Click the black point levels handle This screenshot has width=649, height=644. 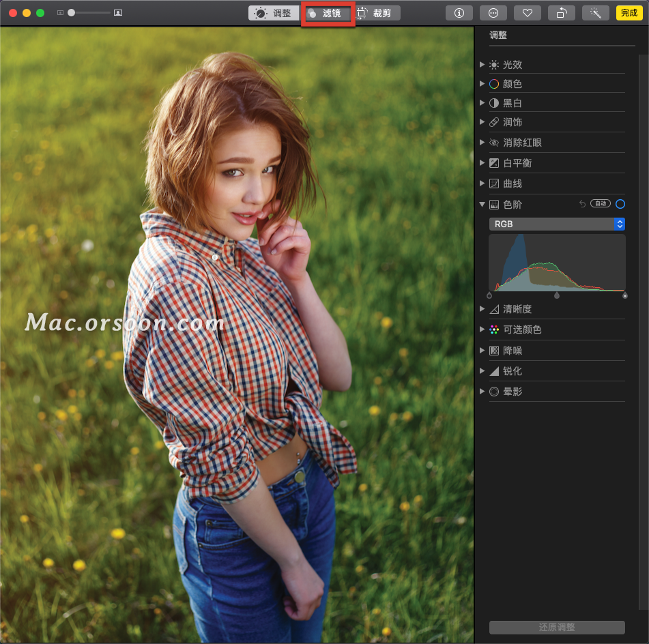(489, 295)
